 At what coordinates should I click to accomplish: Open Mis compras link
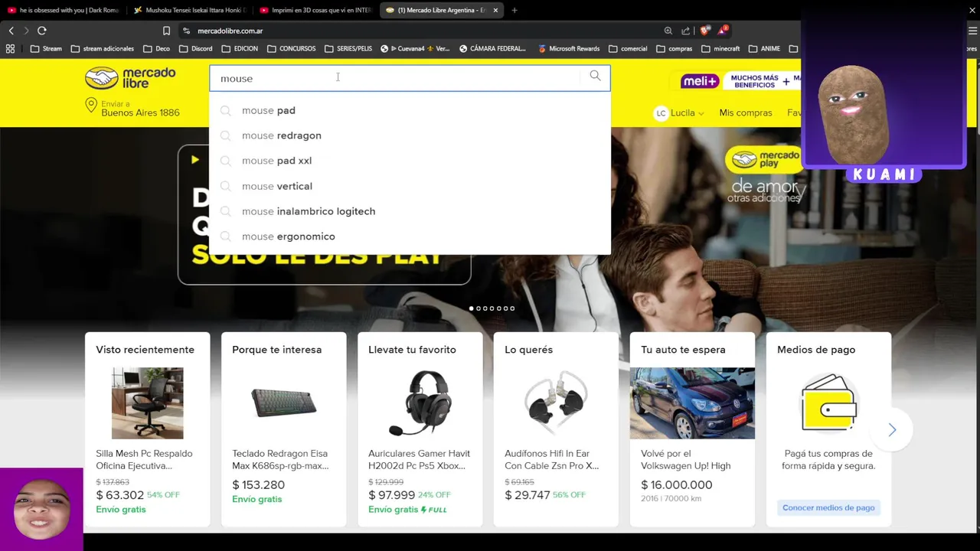coord(745,112)
